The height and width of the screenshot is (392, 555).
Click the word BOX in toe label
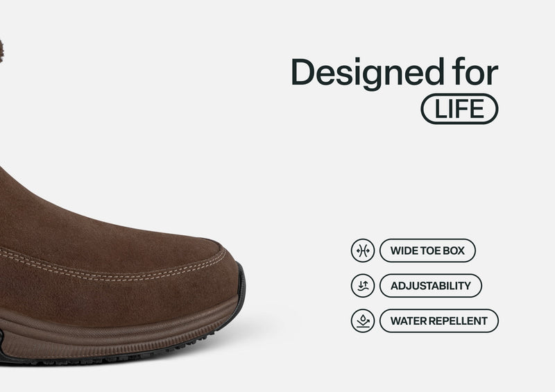point(454,250)
